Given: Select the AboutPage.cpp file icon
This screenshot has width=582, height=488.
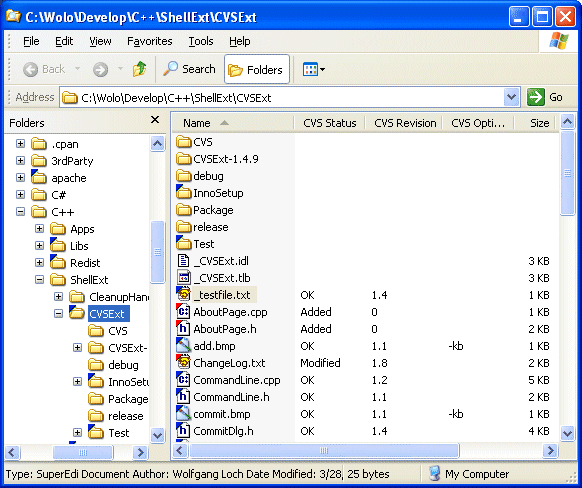Looking at the screenshot, I should (183, 311).
